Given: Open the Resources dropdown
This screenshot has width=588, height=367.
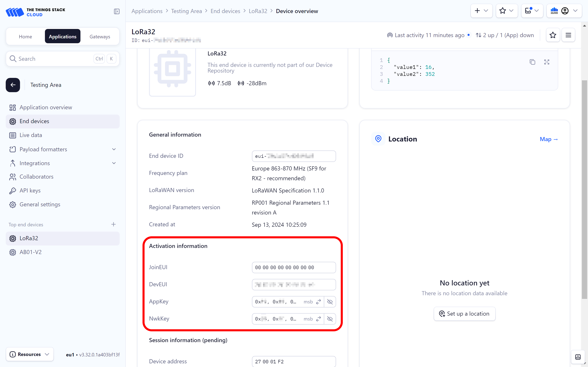Looking at the screenshot, I should [30, 354].
